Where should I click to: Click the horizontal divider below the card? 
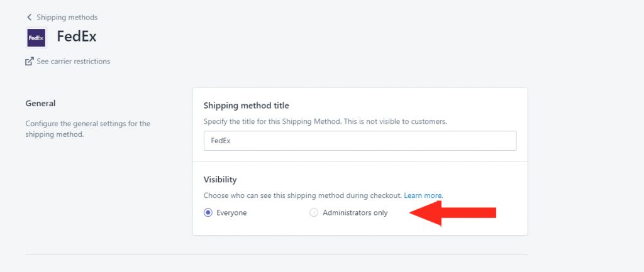(277, 255)
